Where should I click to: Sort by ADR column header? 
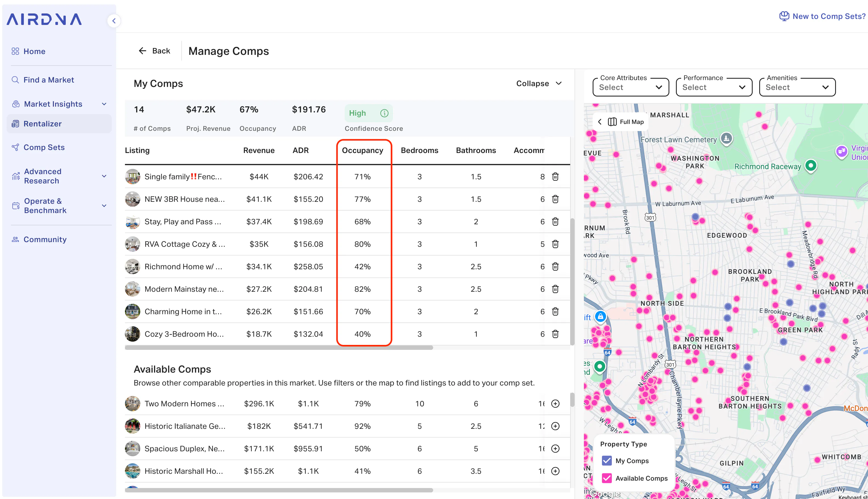click(300, 151)
